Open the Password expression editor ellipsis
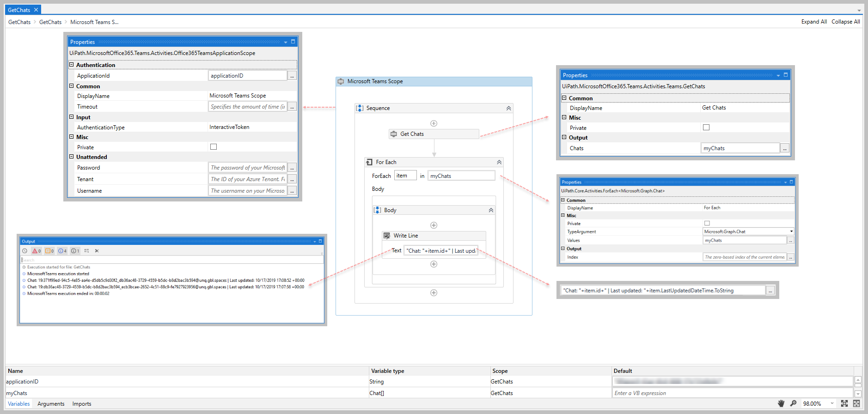The height and width of the screenshot is (414, 868). click(x=292, y=168)
